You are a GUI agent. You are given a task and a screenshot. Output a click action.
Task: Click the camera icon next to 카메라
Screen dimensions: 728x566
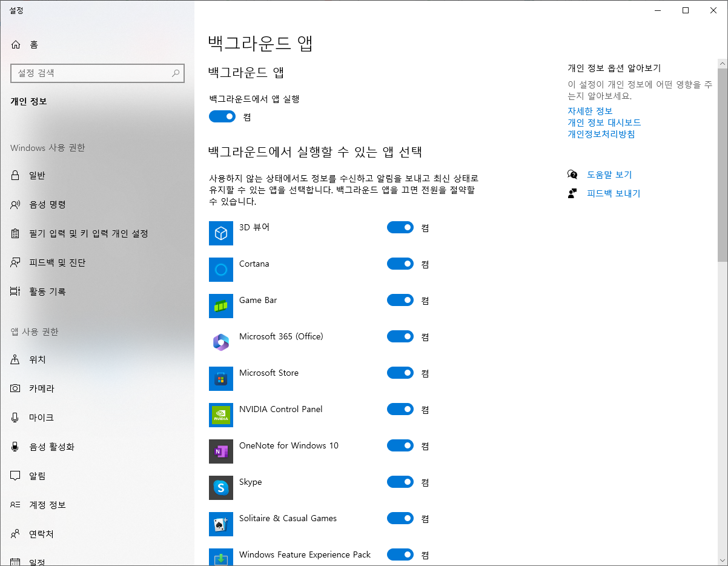tap(16, 389)
